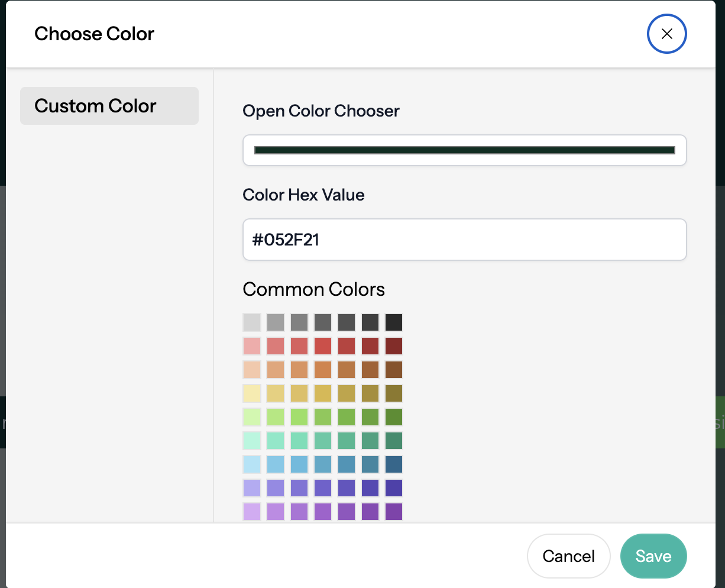Pick the bright orange swatch
The image size is (725, 588).
click(x=322, y=369)
